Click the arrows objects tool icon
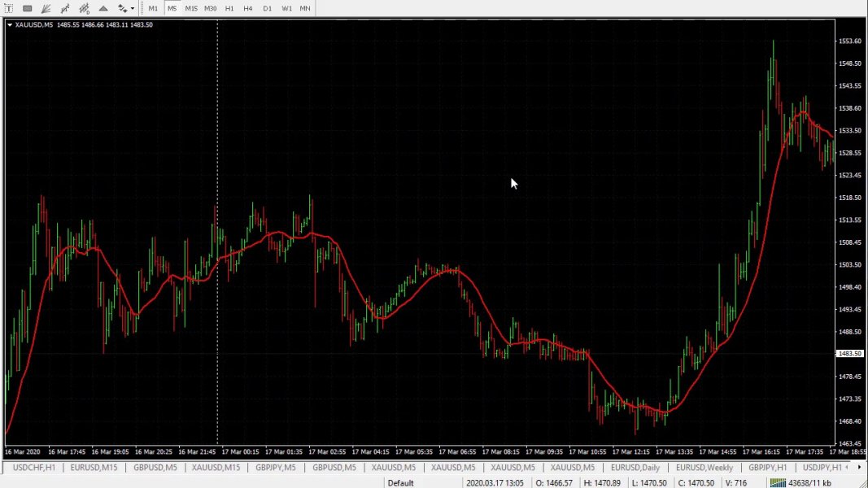868x488 pixels. (x=122, y=8)
